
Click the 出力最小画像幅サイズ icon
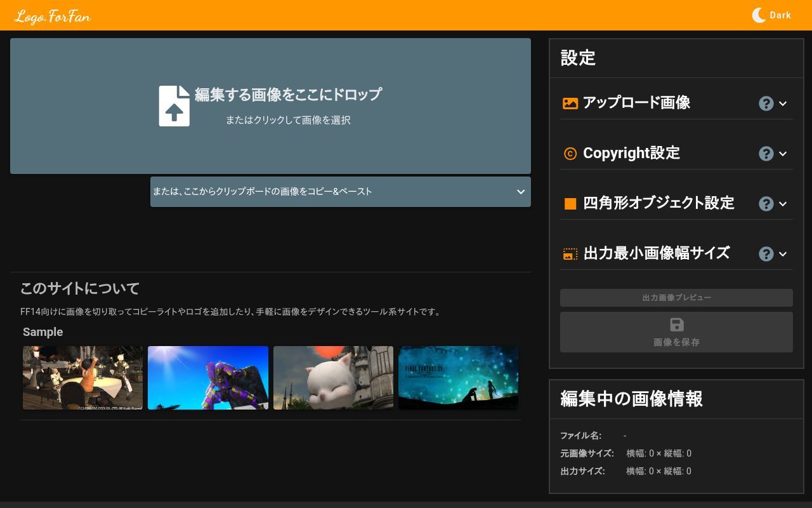[570, 254]
